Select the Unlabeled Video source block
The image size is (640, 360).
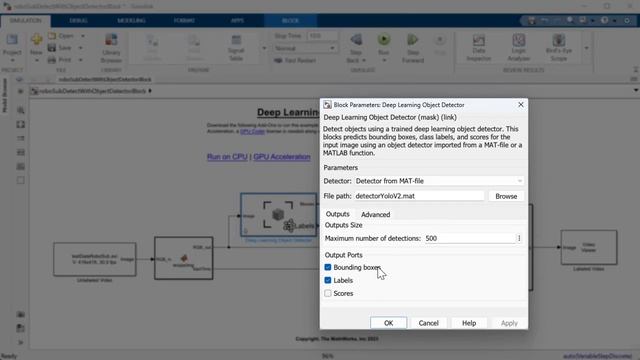pyautogui.click(x=95, y=259)
